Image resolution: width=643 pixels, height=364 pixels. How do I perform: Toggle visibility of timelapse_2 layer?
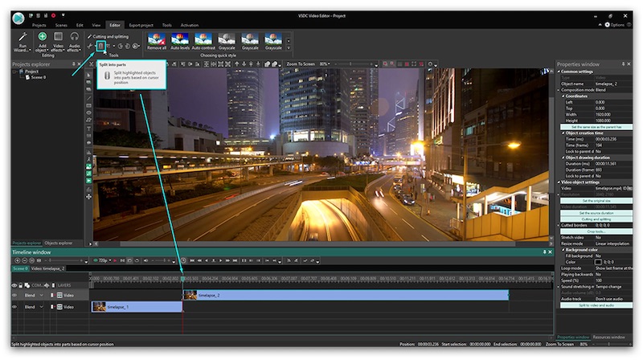14,295
